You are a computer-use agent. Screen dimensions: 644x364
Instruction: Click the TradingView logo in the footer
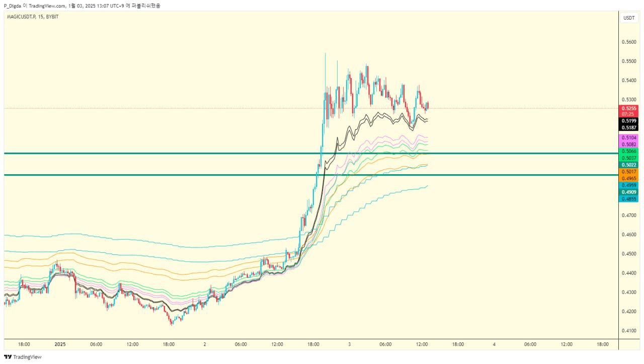[x=23, y=357]
